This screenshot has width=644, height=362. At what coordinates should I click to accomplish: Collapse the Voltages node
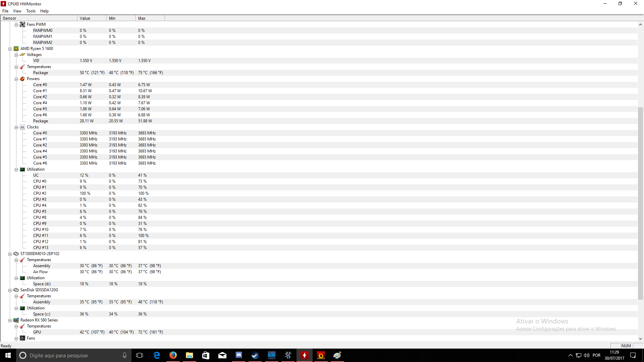point(16,55)
